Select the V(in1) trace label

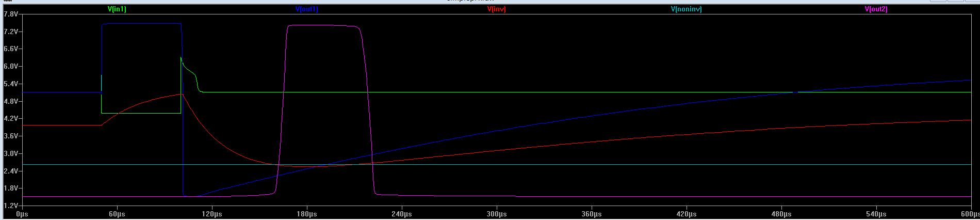pos(117,9)
